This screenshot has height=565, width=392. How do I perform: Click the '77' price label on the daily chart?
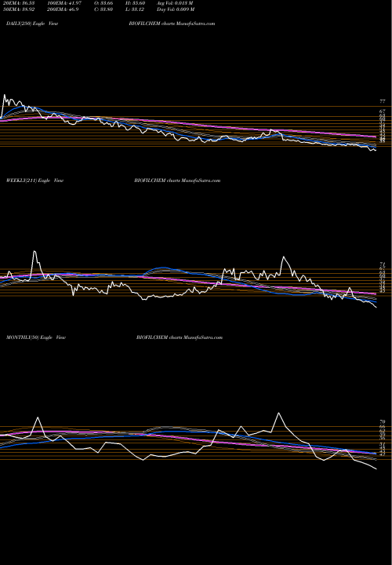[x=383, y=102]
